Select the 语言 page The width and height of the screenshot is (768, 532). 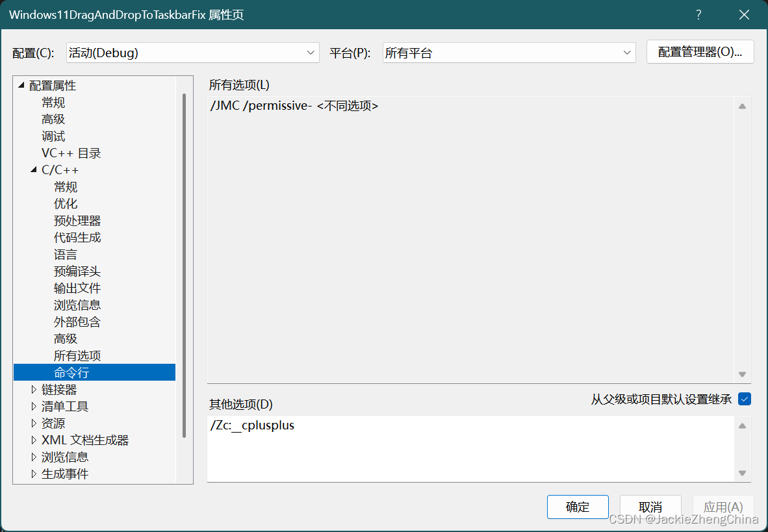click(66, 254)
